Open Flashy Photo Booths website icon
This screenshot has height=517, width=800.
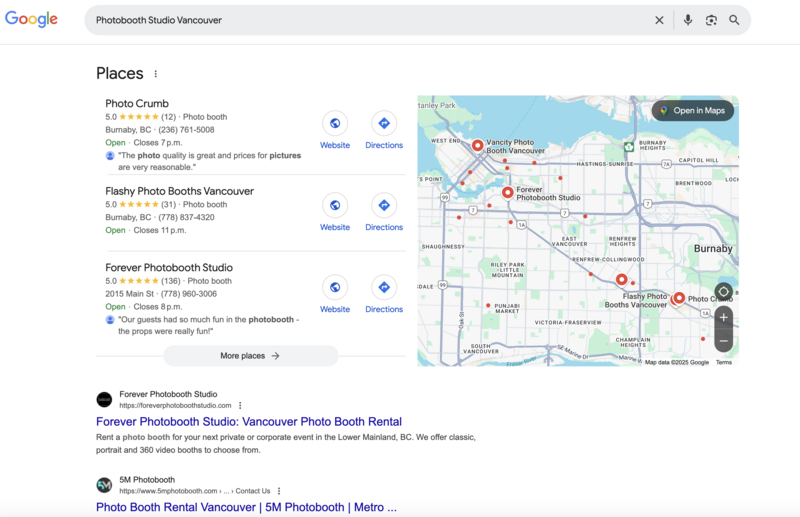(335, 205)
